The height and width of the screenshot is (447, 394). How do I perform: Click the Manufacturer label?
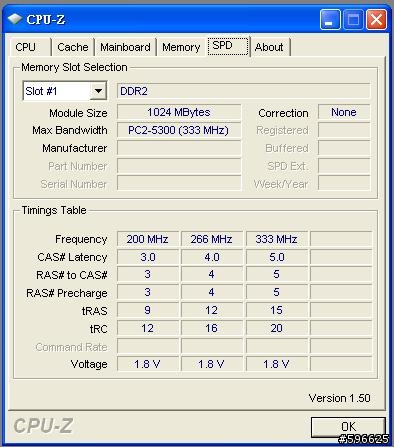(75, 148)
